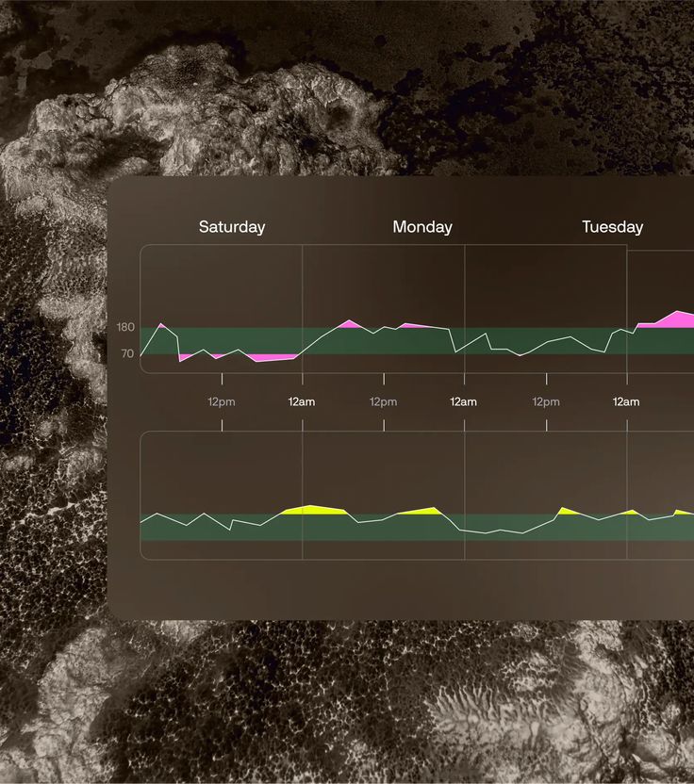The height and width of the screenshot is (784, 694).
Task: Click the yellow peak before second midnight line
Action: pos(422,511)
